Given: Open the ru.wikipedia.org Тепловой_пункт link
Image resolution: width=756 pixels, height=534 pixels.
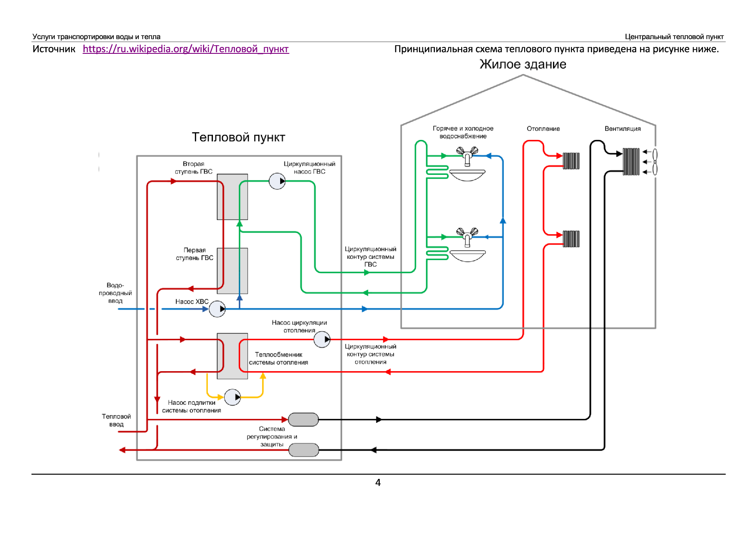Looking at the screenshot, I should click(x=186, y=49).
